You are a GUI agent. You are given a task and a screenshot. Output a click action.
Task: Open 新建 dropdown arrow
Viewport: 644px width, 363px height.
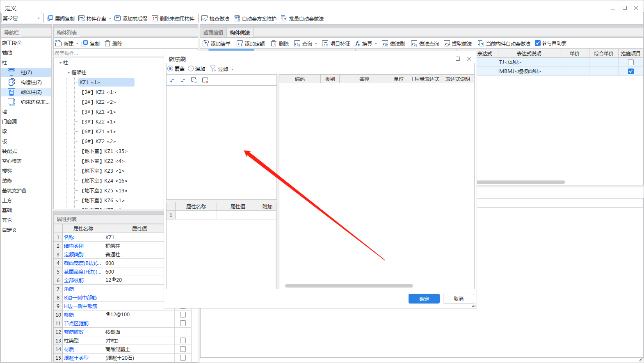[77, 44]
